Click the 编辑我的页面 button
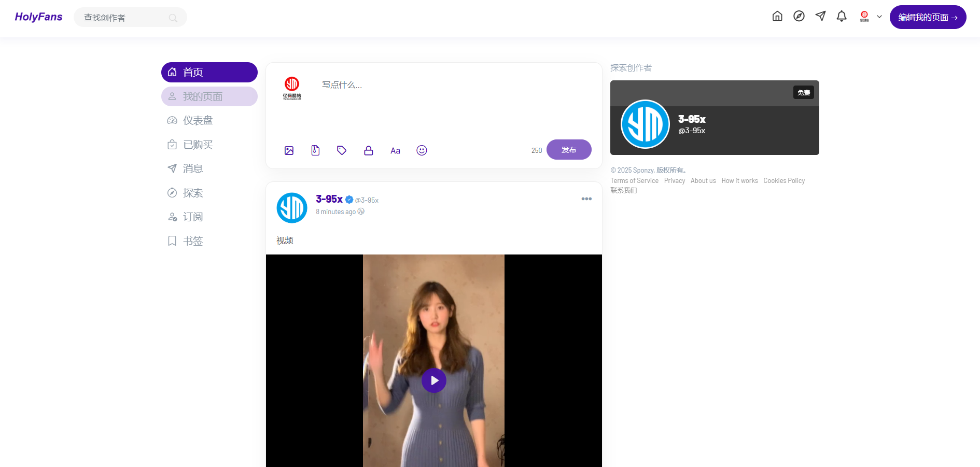This screenshot has height=467, width=980. [928, 17]
